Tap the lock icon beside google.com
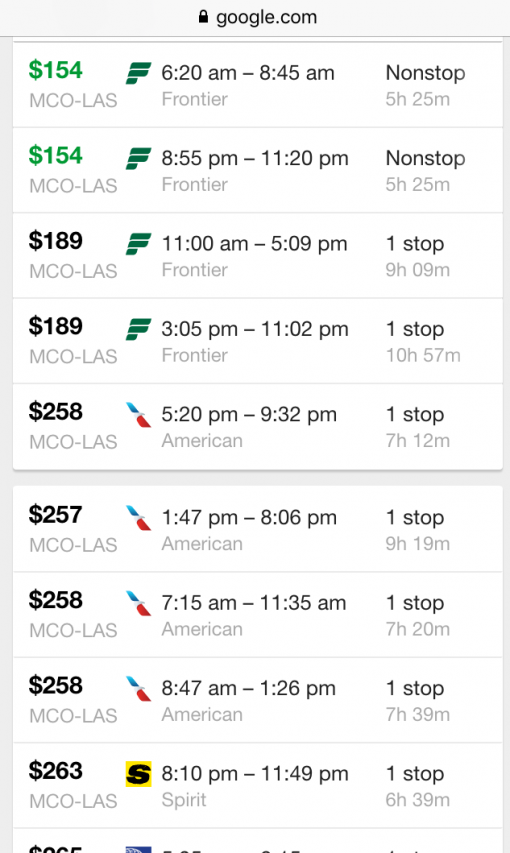This screenshot has height=853, width=510. [x=203, y=17]
